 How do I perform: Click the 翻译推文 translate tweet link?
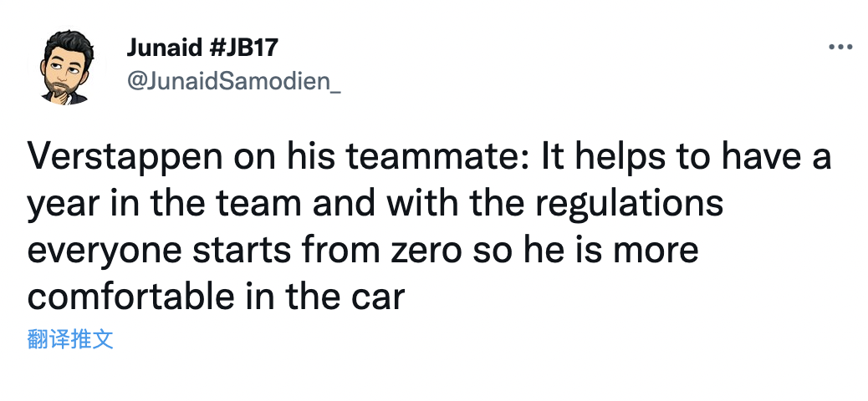click(69, 339)
